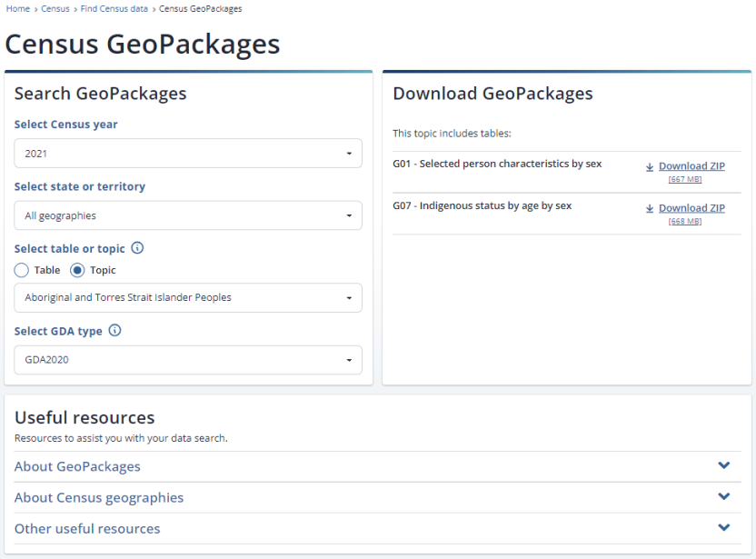Viewport: 756px width, 559px height.
Task: Click the dropdown arrow on the 2021 year selector
Action: pyautogui.click(x=350, y=153)
